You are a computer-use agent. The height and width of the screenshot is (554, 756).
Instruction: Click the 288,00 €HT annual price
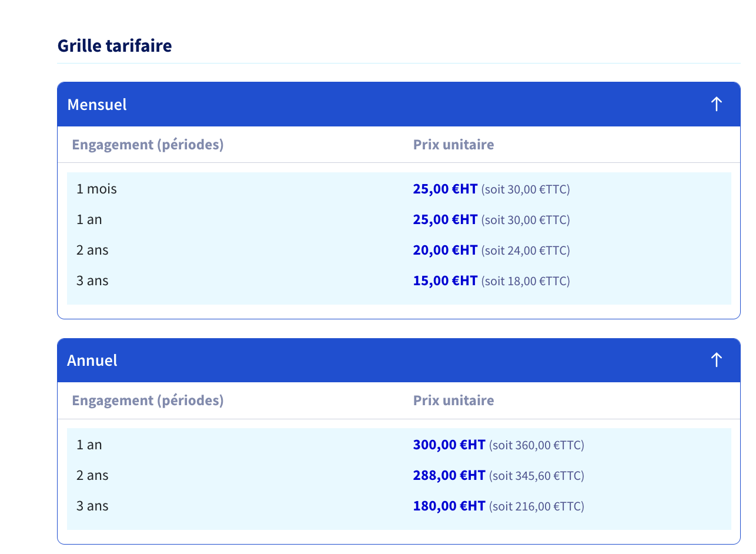tap(449, 476)
